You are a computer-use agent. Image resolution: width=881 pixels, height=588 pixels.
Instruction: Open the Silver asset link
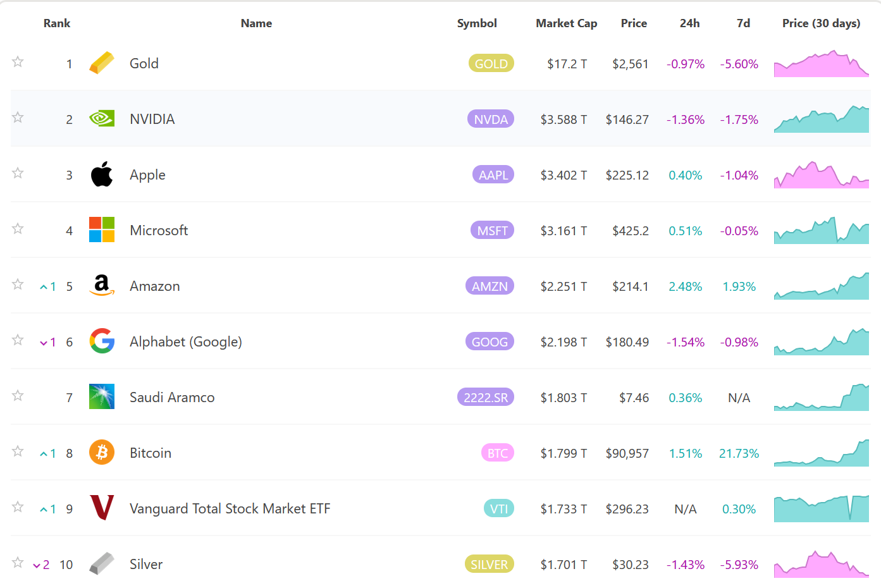click(146, 564)
